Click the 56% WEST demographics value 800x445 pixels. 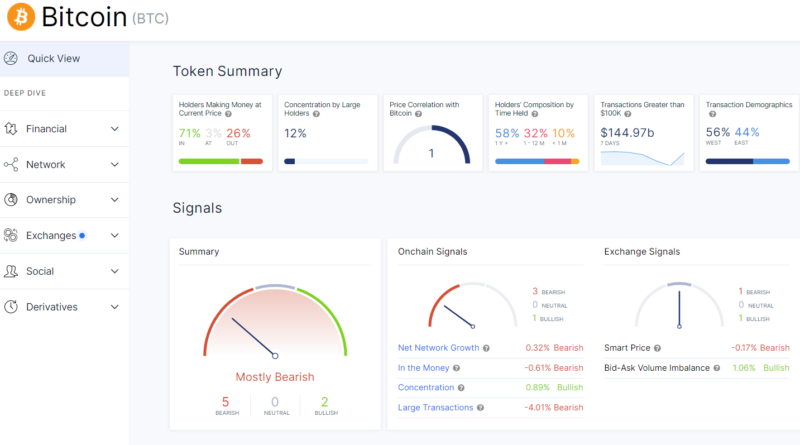pyautogui.click(x=718, y=132)
